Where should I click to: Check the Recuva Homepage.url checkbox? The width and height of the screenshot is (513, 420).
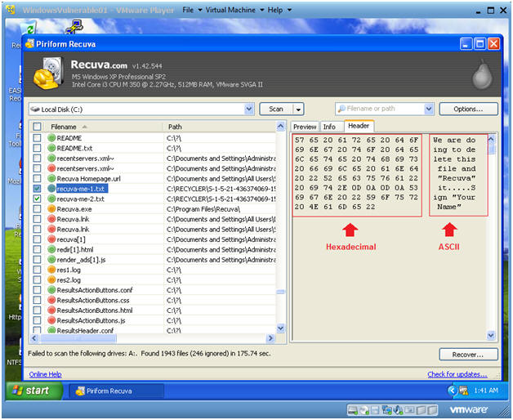(x=37, y=178)
